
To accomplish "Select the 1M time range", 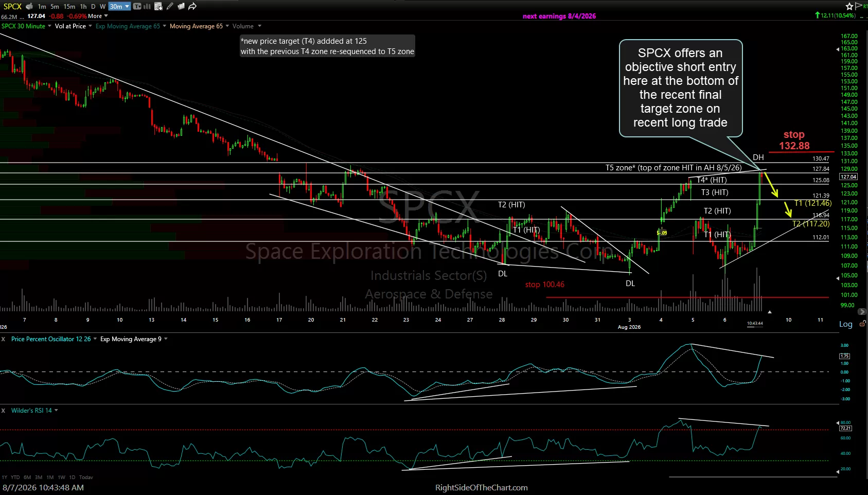I will (x=50, y=478).
